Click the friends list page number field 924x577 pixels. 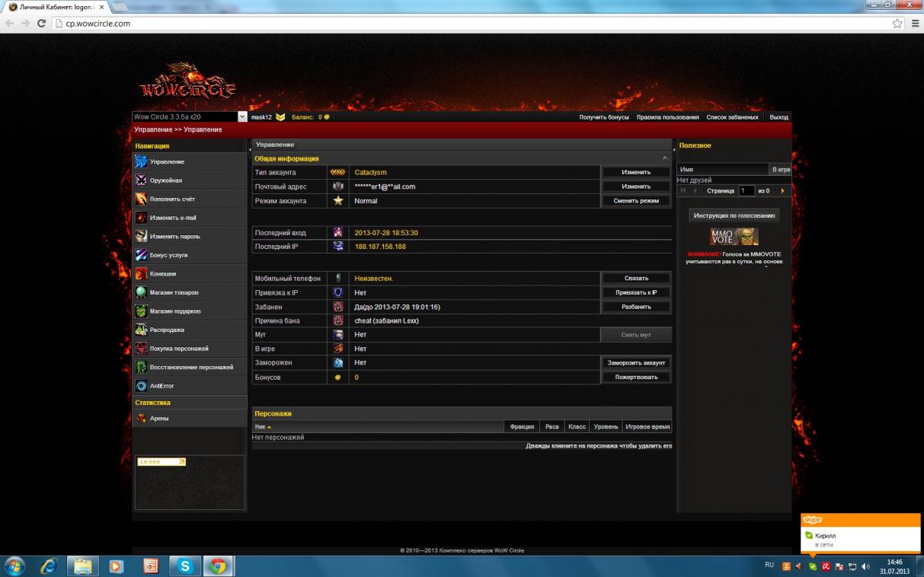pyautogui.click(x=746, y=191)
